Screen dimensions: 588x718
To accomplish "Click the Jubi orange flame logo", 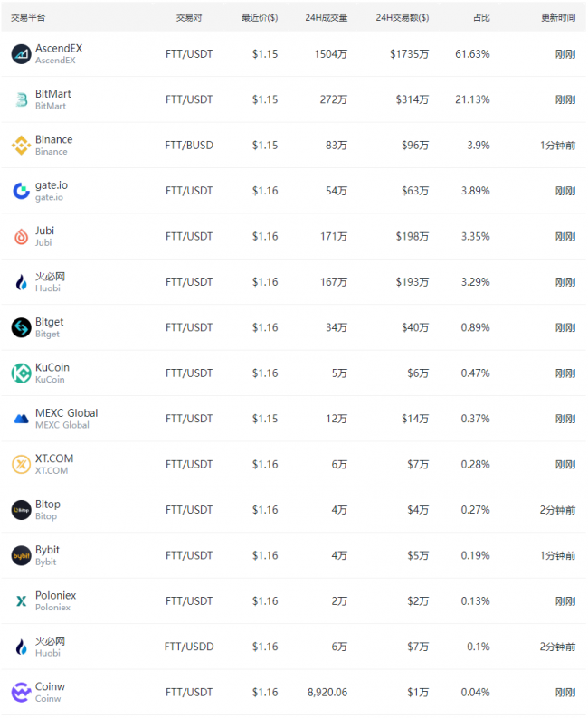I will tap(21, 237).
